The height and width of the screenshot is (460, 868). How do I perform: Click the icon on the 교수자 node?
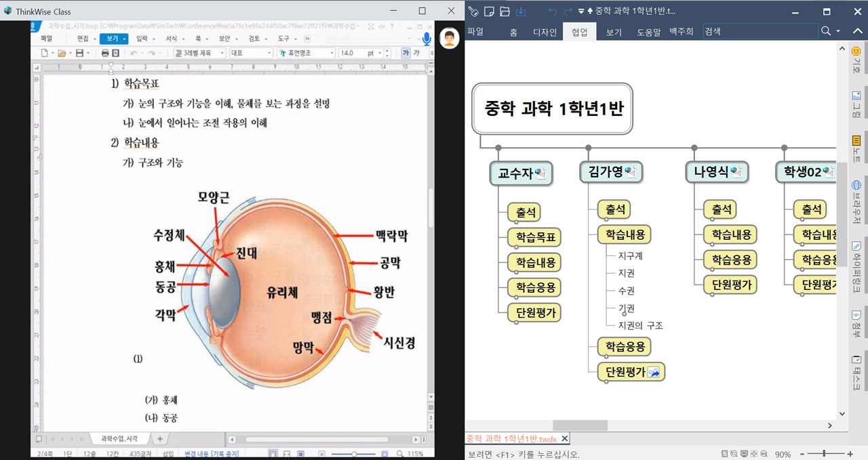(541, 173)
